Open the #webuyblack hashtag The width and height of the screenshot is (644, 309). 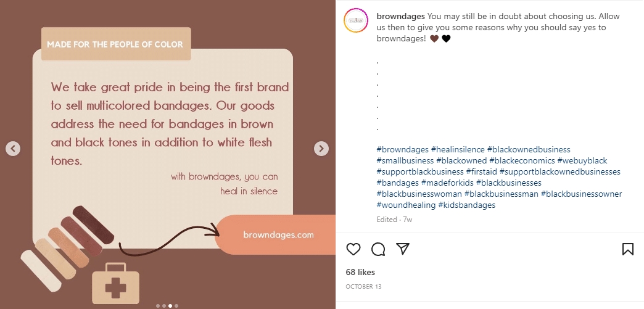[x=582, y=160]
